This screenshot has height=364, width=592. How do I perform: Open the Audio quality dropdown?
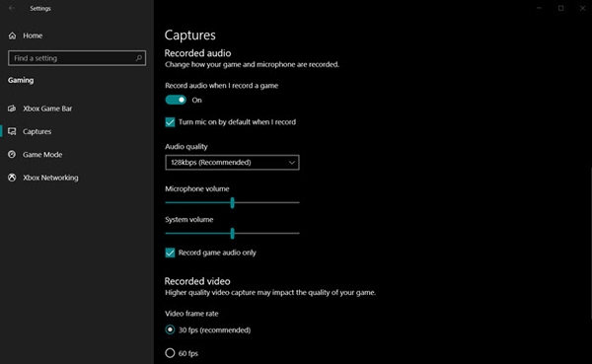(x=232, y=163)
